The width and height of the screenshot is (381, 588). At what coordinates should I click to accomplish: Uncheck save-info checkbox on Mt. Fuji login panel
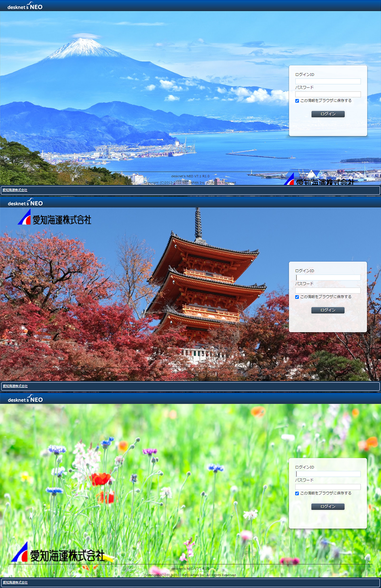297,101
